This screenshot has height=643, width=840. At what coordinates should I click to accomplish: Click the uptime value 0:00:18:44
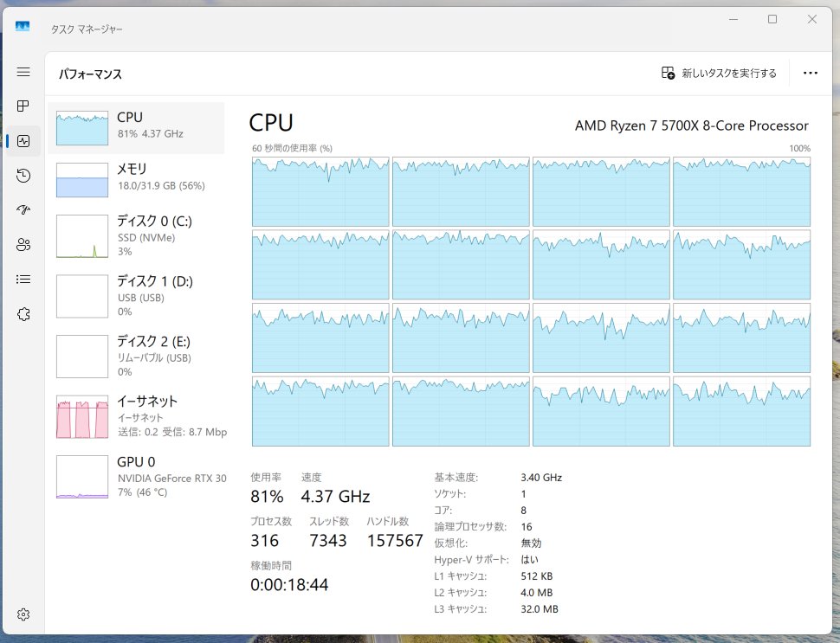[289, 585]
